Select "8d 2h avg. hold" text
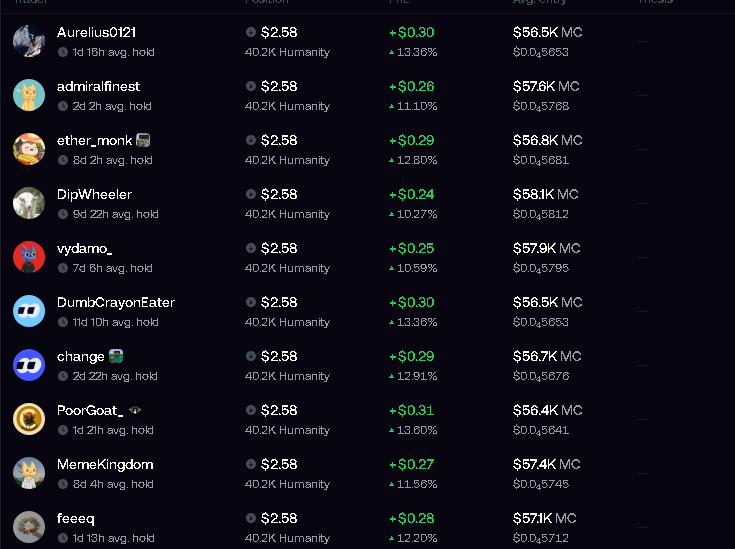The height and width of the screenshot is (549, 735). 112,160
